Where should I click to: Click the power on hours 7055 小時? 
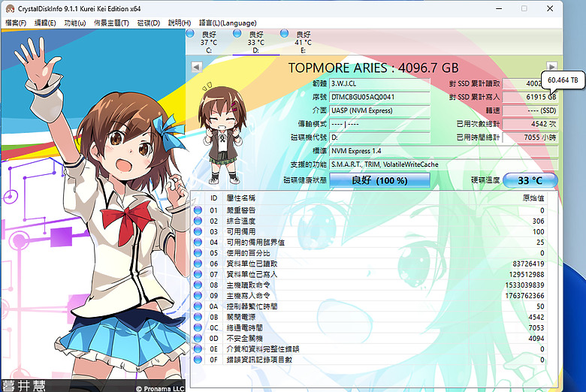530,137
